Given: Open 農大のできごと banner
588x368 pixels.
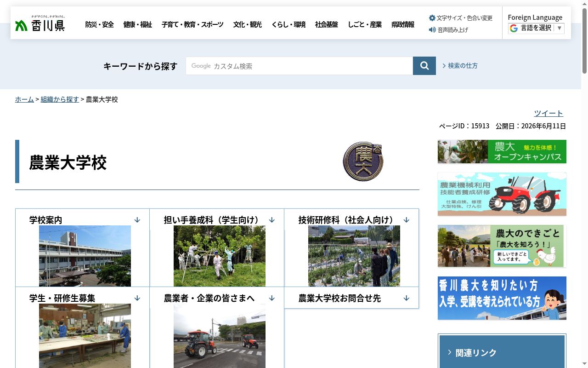Looking at the screenshot, I should (502, 246).
